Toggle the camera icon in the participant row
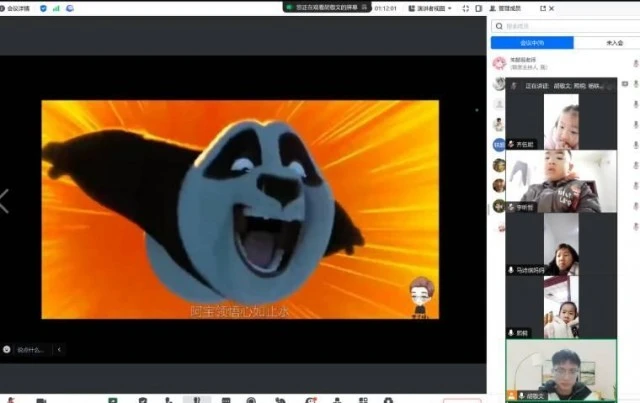Image resolution: width=640 pixels, height=403 pixels. (624, 85)
